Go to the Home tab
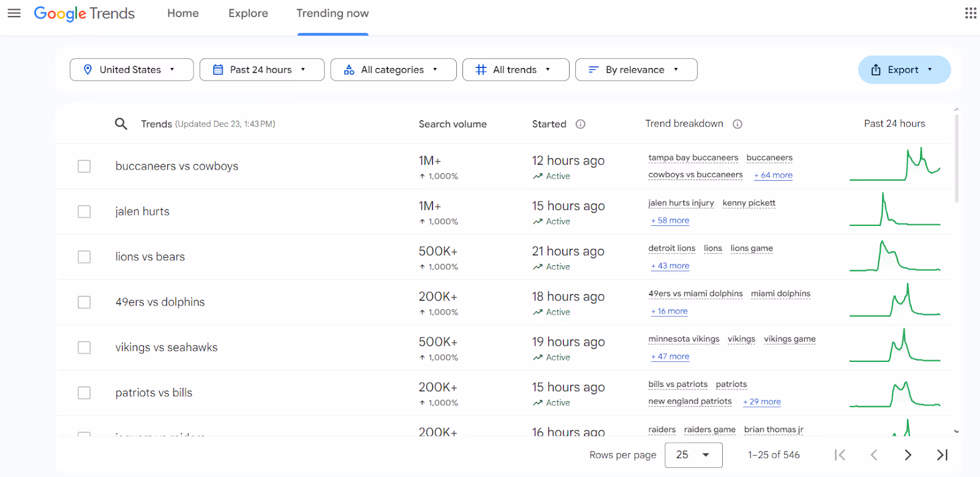Image resolution: width=980 pixels, height=477 pixels. (183, 13)
